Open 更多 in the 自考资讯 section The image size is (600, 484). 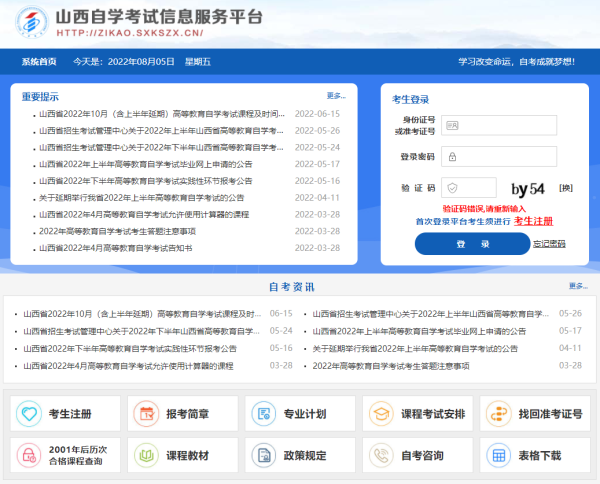pyautogui.click(x=578, y=286)
